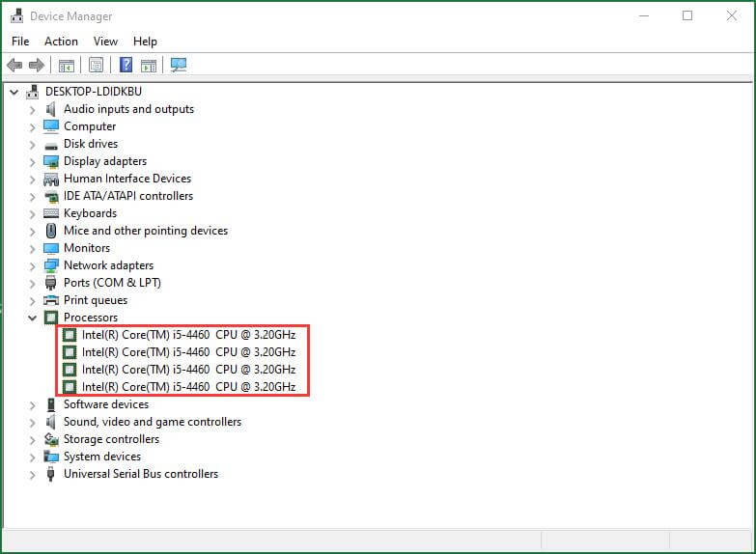Click the Audio inputs and outputs speaker icon
The width and height of the screenshot is (756, 554).
50,109
